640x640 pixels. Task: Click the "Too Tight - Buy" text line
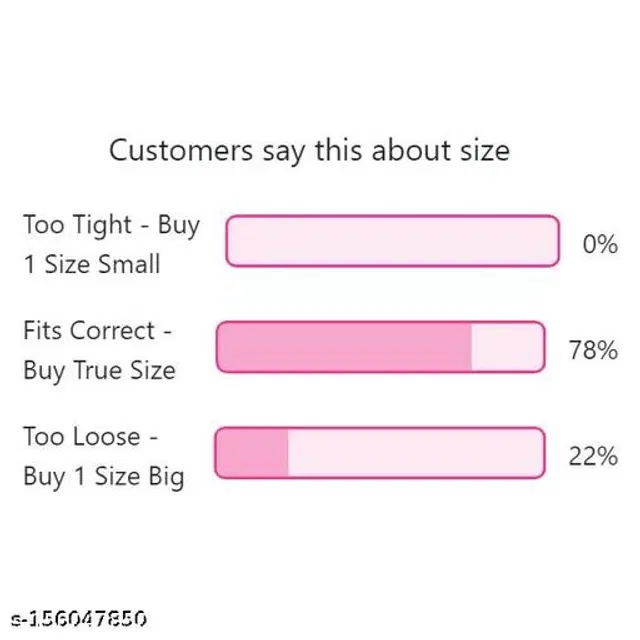coord(111,225)
